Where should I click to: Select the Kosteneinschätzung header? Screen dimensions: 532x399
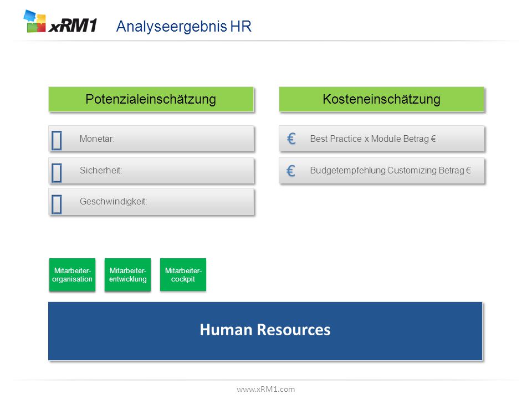coord(381,99)
